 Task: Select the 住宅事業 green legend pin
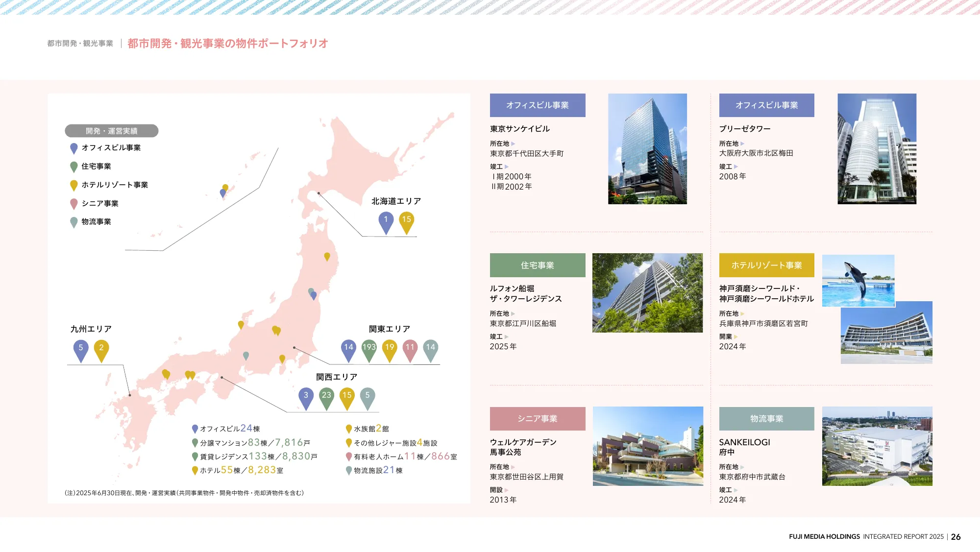pos(73,166)
